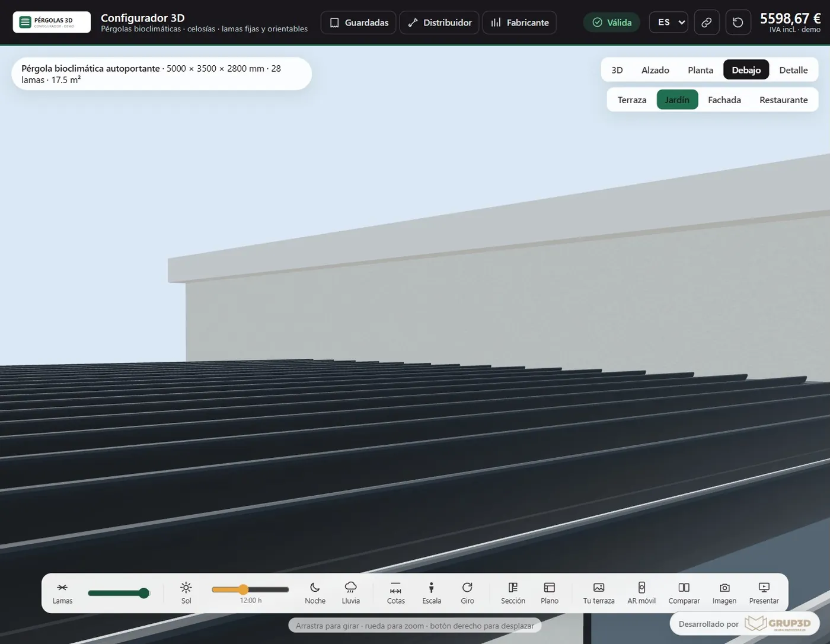The image size is (830, 644).
Task: Choose the Jardín scene
Action: (677, 100)
